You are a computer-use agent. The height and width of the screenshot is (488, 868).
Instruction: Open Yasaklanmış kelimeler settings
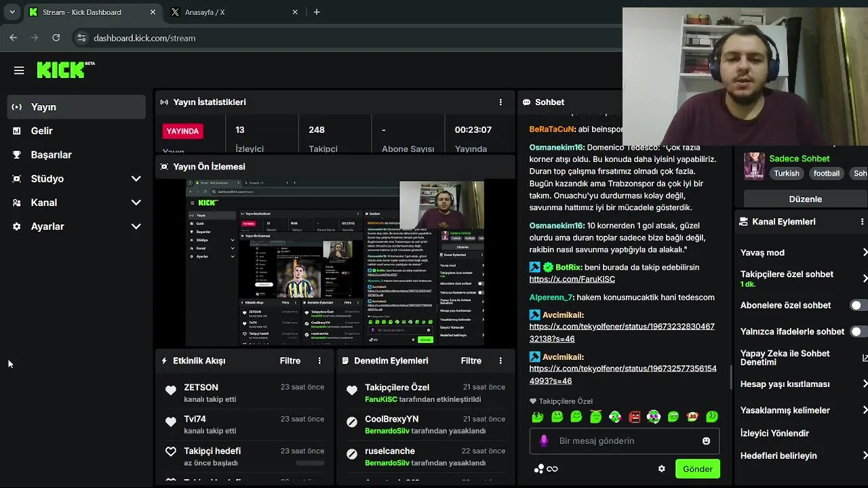[x=803, y=410]
